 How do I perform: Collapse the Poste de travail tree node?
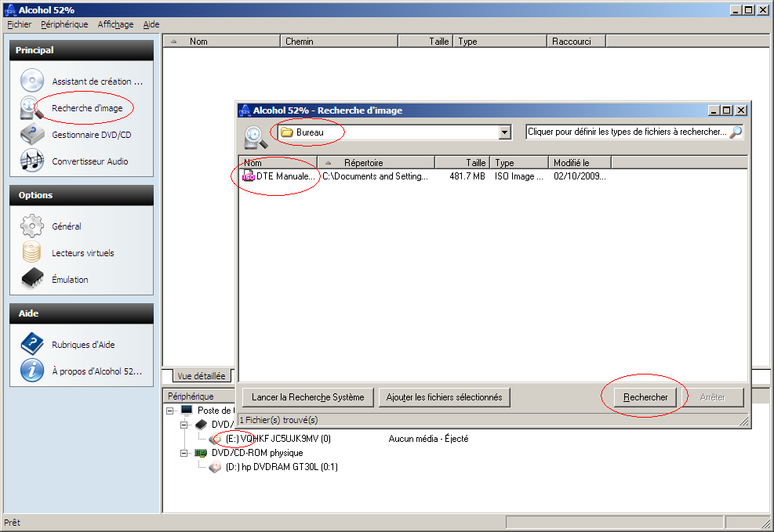click(170, 411)
